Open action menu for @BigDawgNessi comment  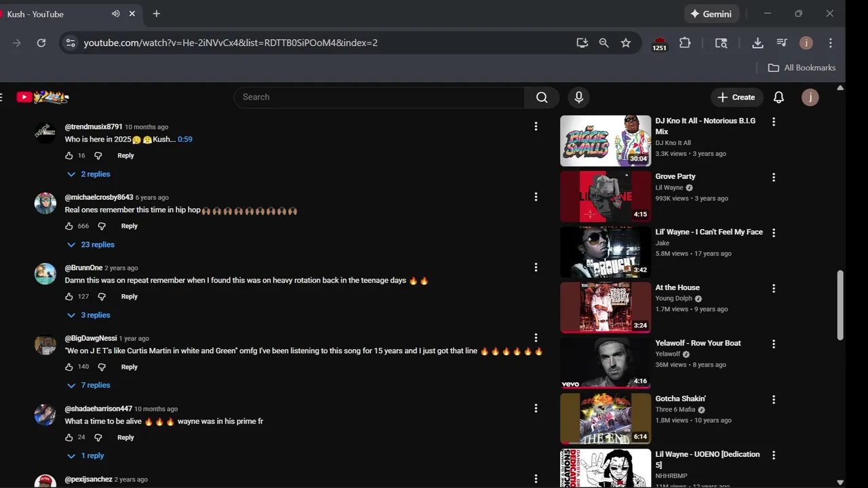[536, 338]
